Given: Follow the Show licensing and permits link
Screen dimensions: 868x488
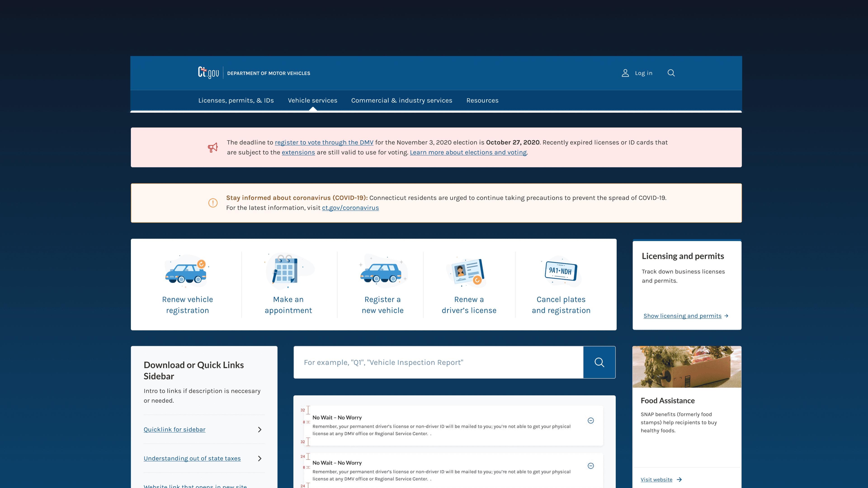Looking at the screenshot, I should pos(682,316).
